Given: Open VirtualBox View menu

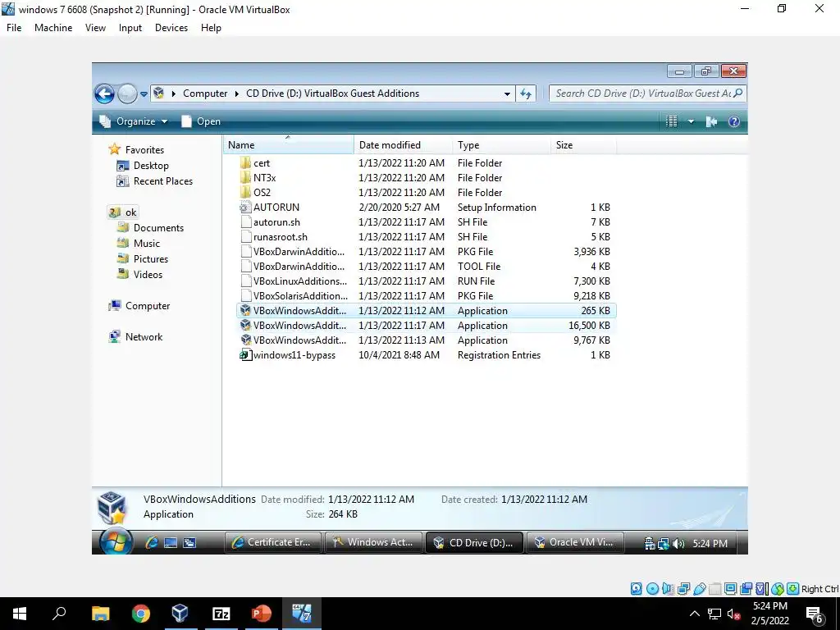Looking at the screenshot, I should pos(95,28).
